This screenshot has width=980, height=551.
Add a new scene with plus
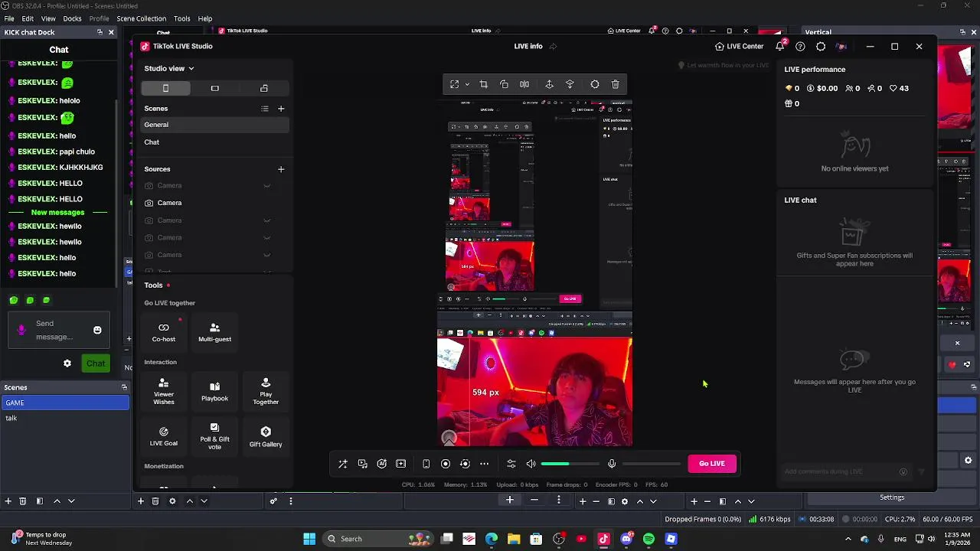[x=281, y=109]
